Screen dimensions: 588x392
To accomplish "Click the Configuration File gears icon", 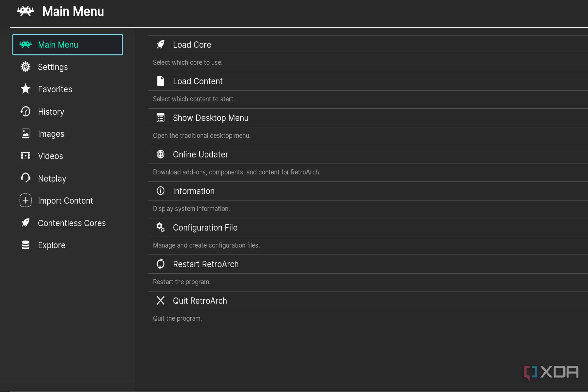I will pos(160,227).
